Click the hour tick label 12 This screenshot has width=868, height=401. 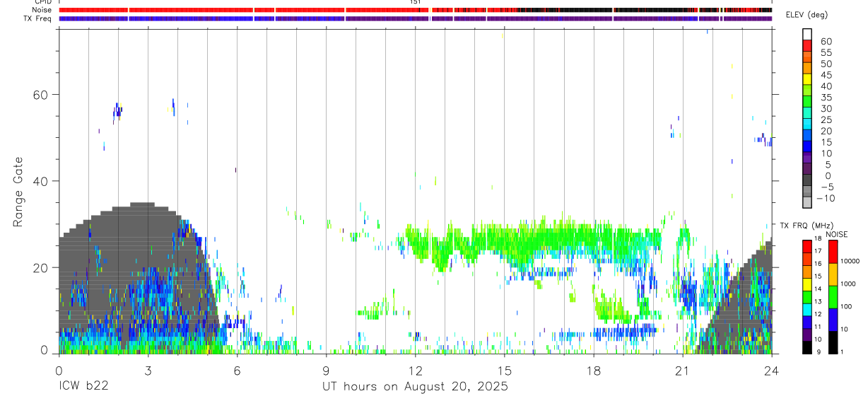point(415,371)
